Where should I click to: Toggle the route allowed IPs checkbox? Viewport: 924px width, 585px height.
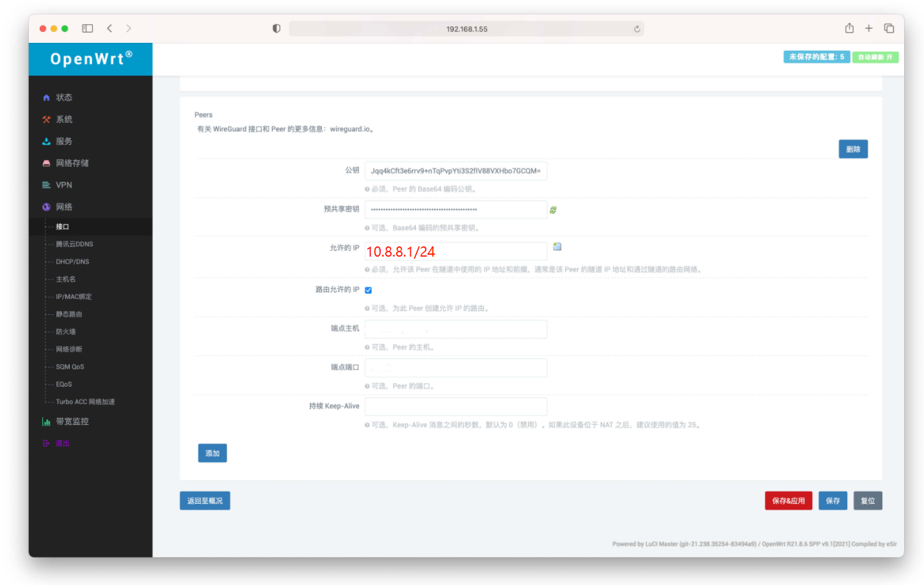tap(369, 291)
